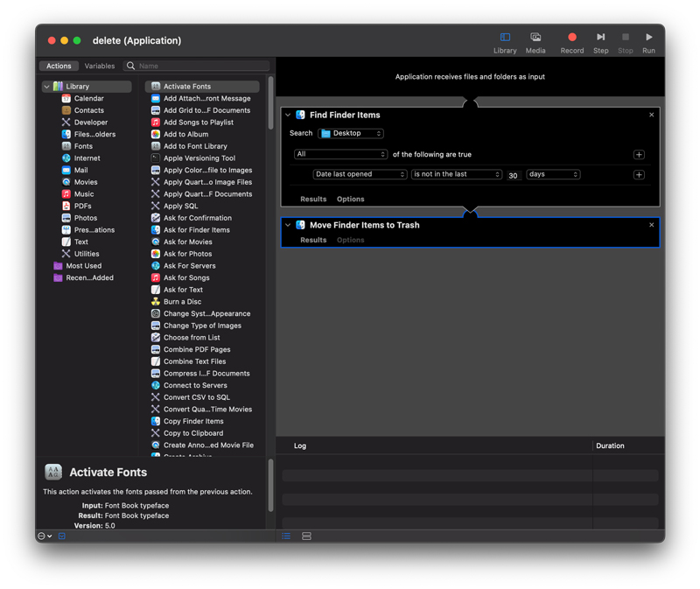700x589 pixels.
Task: Step through the workflow
Action: click(601, 43)
